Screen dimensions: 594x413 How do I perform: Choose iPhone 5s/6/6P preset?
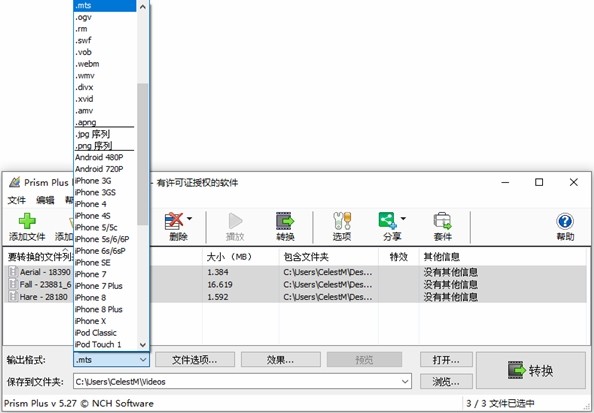coord(105,239)
